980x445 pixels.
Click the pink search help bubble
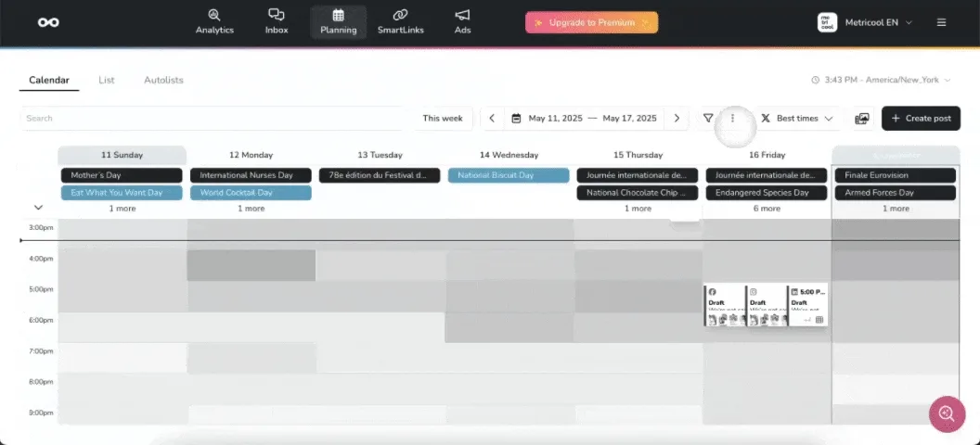click(947, 413)
